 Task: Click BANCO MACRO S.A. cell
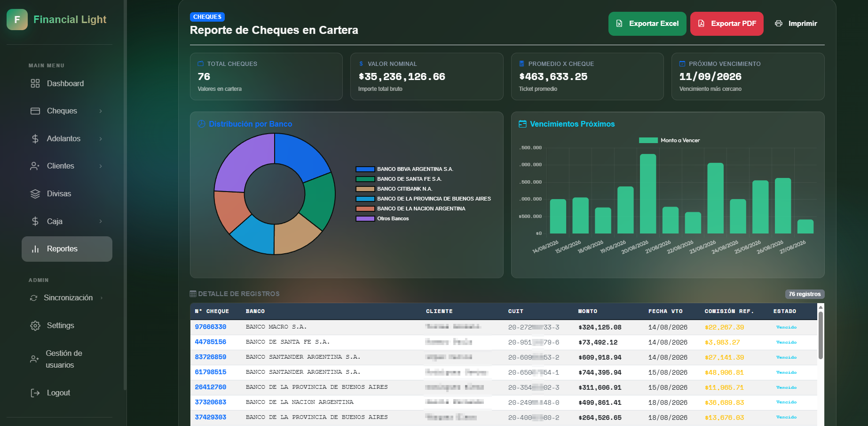[x=276, y=327]
